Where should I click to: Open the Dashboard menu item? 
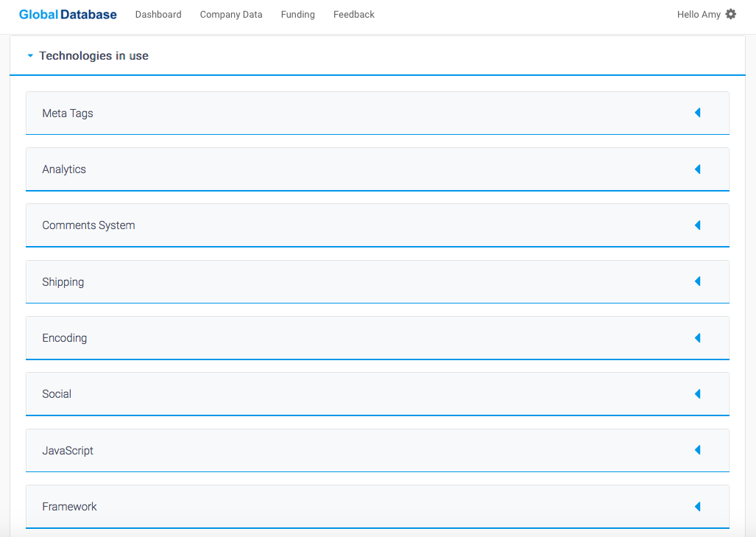click(158, 15)
